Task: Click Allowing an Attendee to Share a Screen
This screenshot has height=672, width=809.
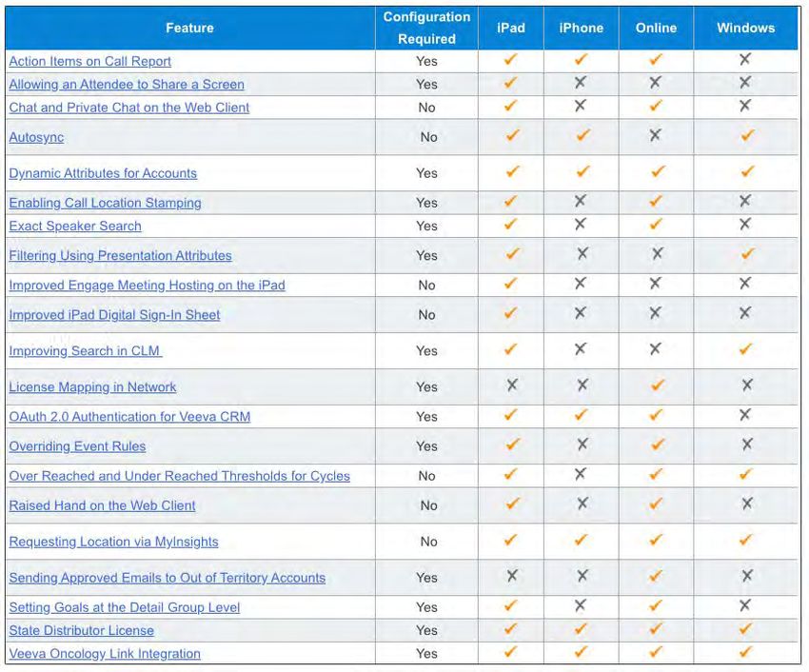Action: click(127, 84)
